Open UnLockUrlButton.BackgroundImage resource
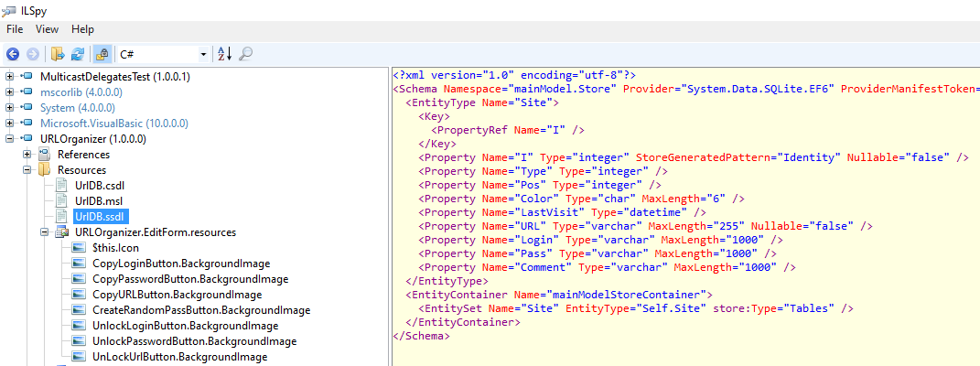980x366 pixels. [180, 357]
